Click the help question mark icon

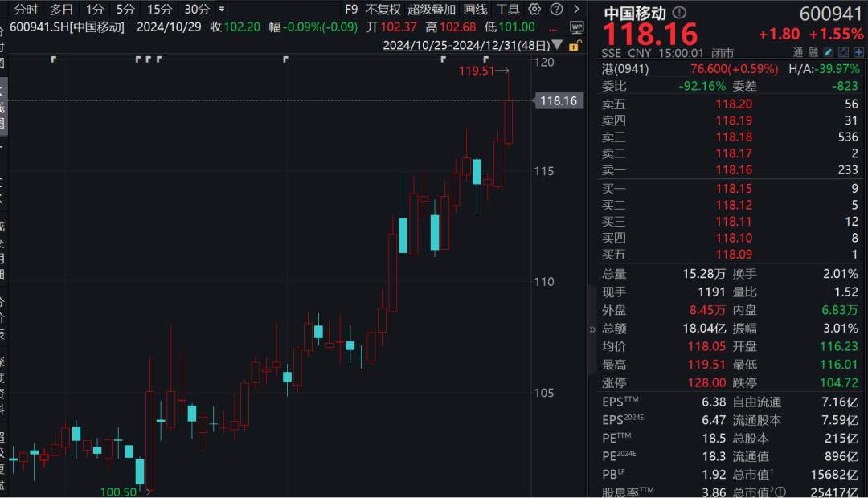pos(556,10)
